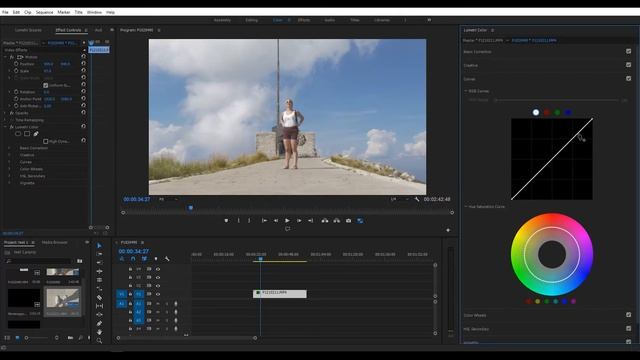Screen dimensions: 640x360
Task: Click the Go to Out point button
Action: point(311,220)
